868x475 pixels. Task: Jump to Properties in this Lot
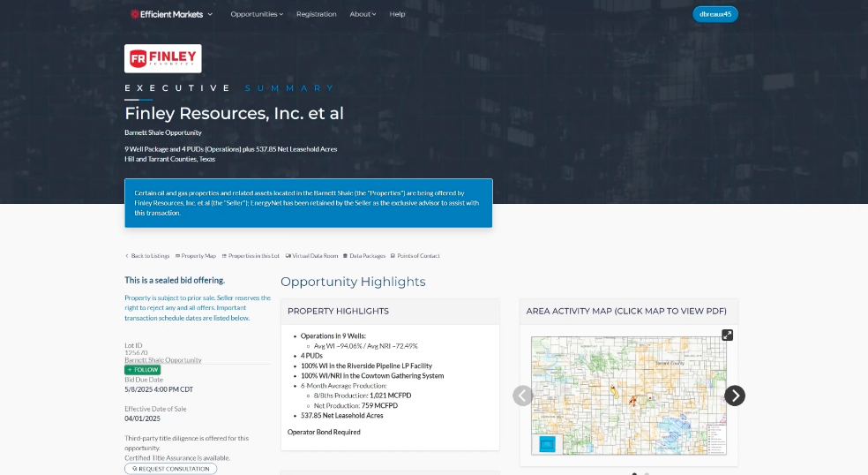click(251, 256)
